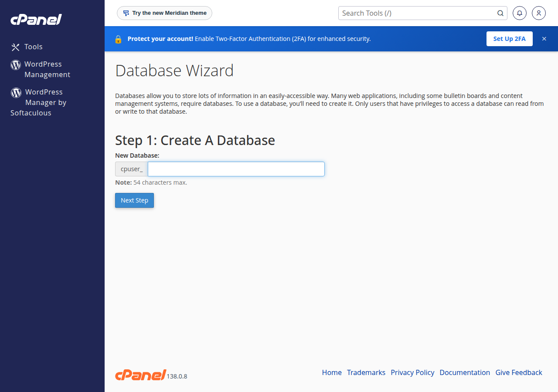
Task: Click the Tools wrench icon
Action: click(x=16, y=47)
